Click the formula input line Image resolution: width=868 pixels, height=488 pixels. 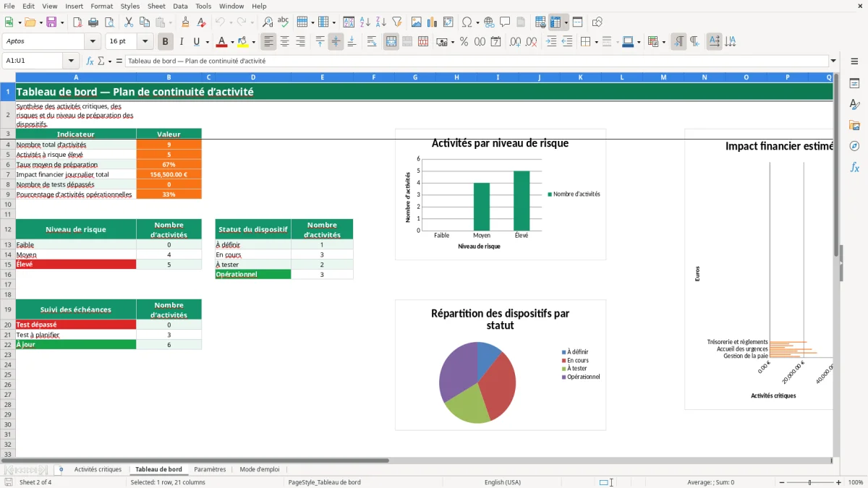[x=476, y=61]
